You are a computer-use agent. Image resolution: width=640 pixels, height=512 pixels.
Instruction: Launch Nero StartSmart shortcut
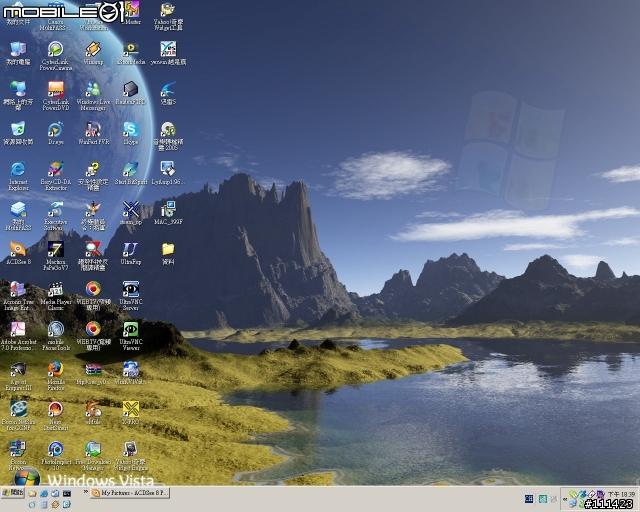coord(56,416)
